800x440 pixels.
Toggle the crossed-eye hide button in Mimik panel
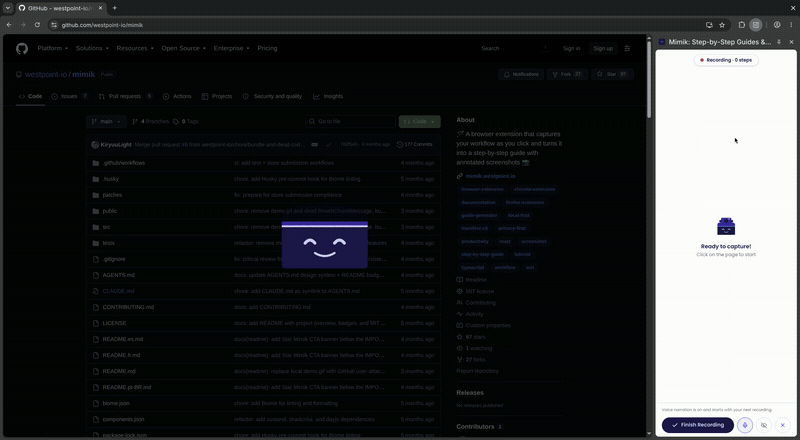tap(764, 425)
